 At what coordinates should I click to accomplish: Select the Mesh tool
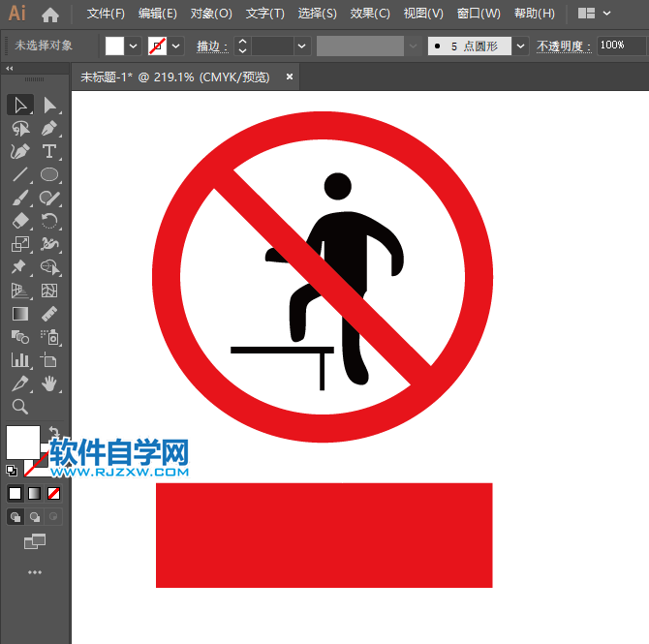click(x=49, y=291)
